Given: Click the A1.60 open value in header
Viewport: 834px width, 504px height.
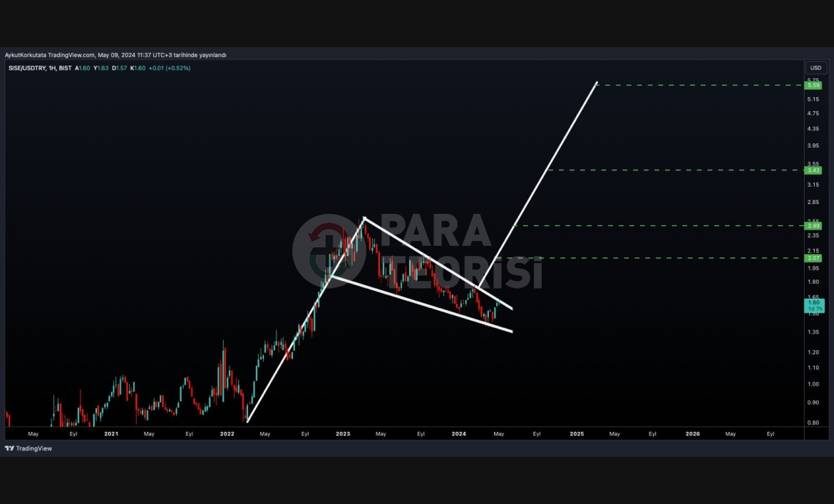Looking at the screenshot, I should click(83, 68).
